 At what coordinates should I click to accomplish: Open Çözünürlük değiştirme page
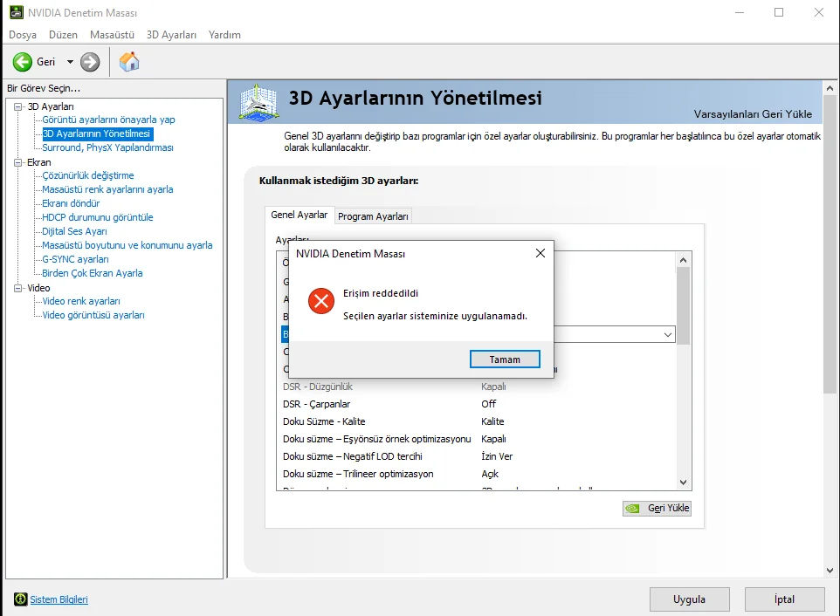pyautogui.click(x=88, y=175)
